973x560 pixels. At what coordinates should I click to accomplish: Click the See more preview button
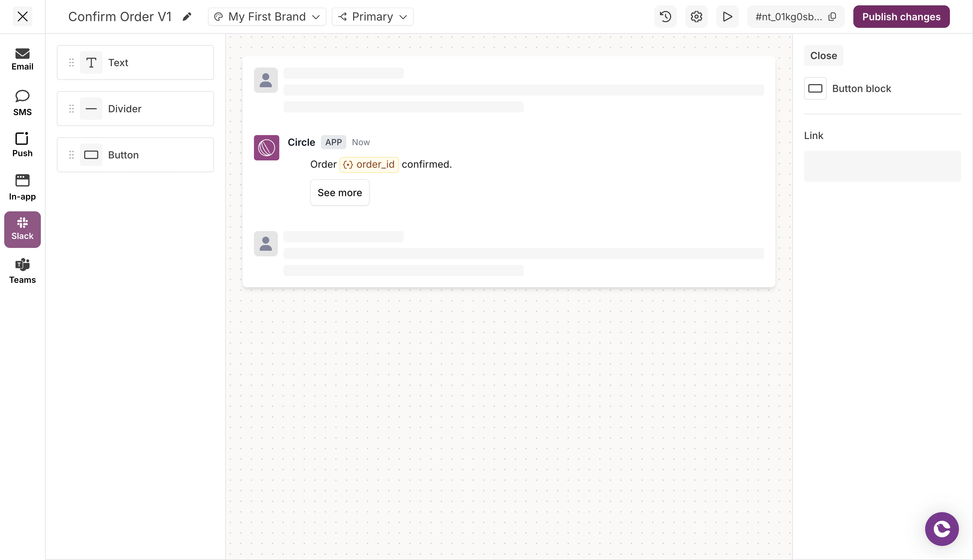click(x=340, y=192)
